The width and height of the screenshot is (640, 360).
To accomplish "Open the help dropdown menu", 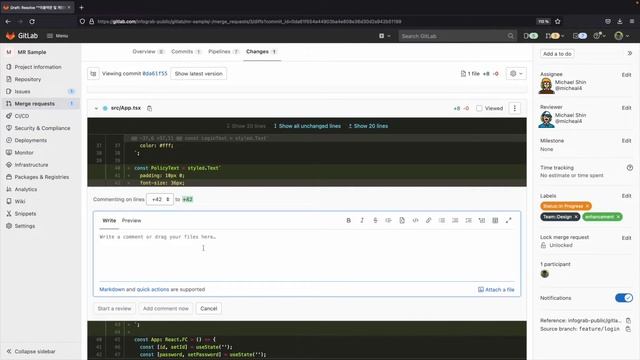I will 599,36.
